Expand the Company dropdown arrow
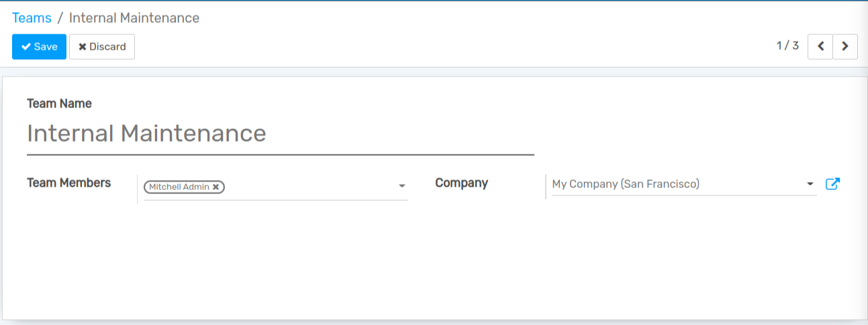 tap(810, 184)
